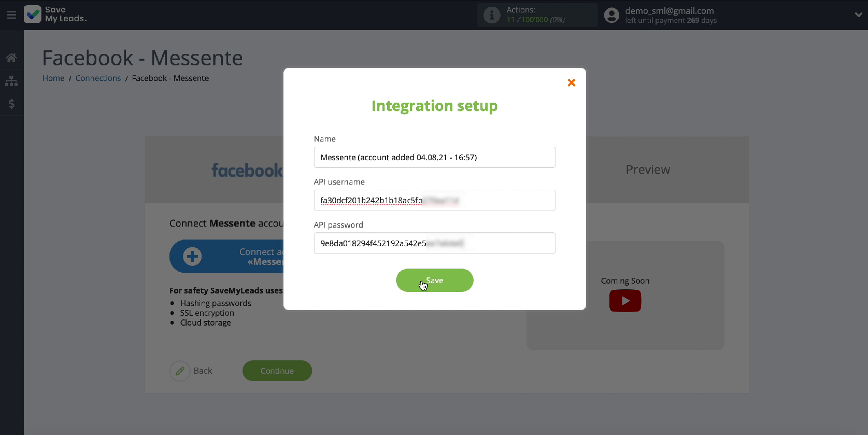Click the Coming Soon label

pos(625,281)
